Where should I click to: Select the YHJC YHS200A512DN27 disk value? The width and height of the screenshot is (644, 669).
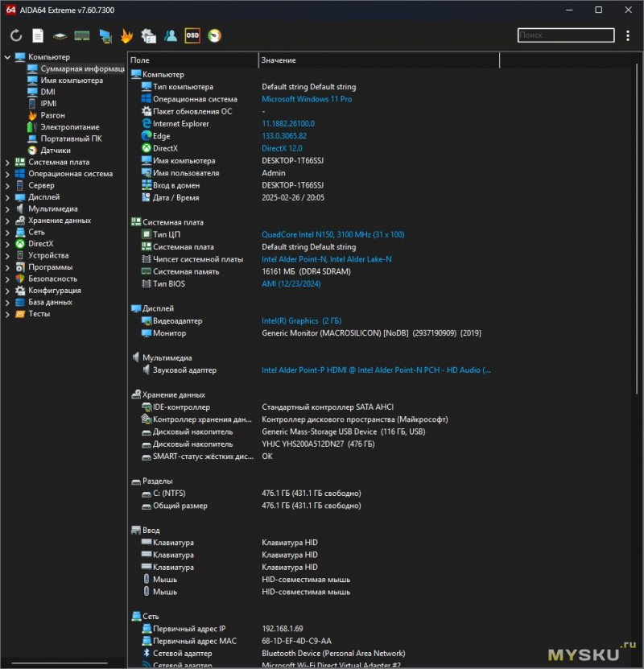coord(318,444)
